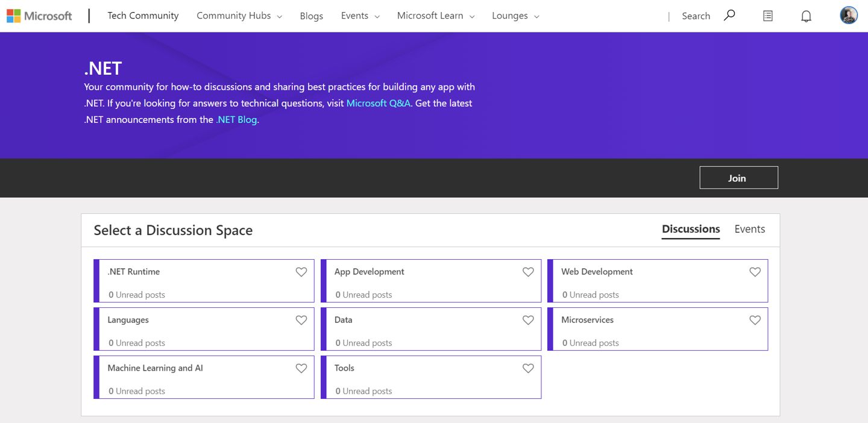Visit the .NET Blog link
The height and width of the screenshot is (423, 868).
click(x=236, y=119)
